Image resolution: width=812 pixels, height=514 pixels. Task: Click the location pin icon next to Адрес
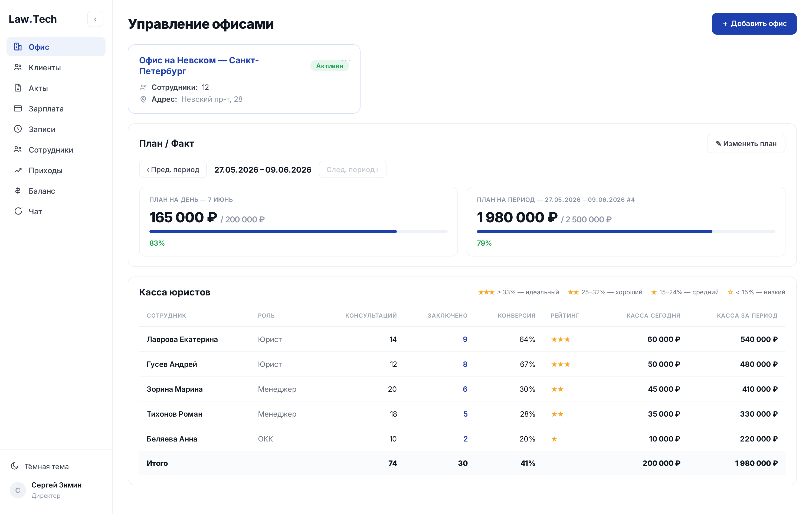click(x=143, y=99)
